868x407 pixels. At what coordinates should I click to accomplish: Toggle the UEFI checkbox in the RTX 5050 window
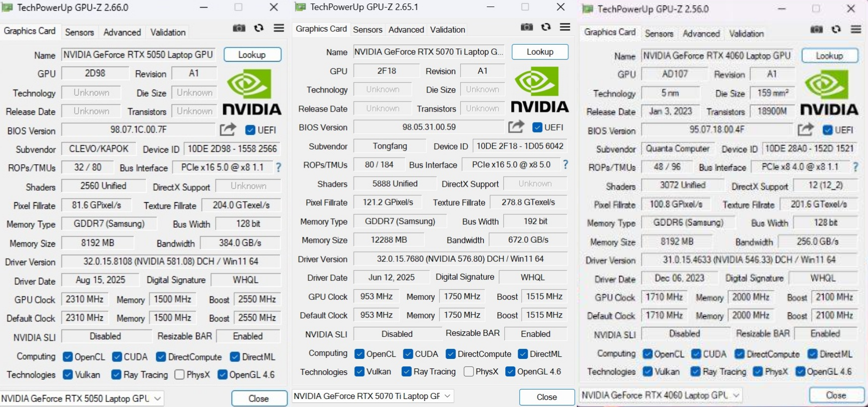click(251, 130)
